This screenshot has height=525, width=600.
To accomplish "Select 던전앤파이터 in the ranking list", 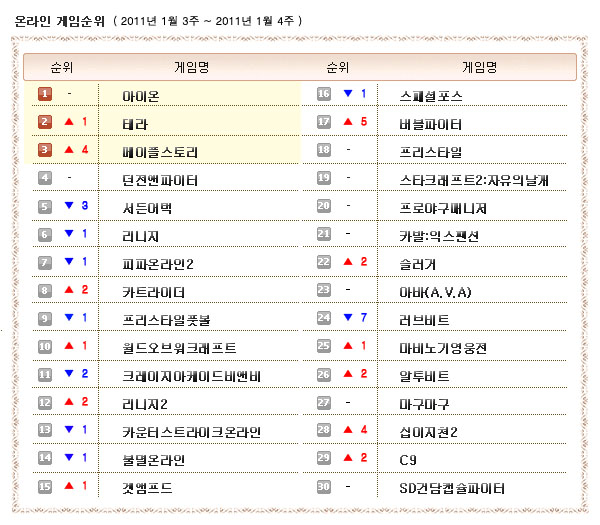I will 160,180.
